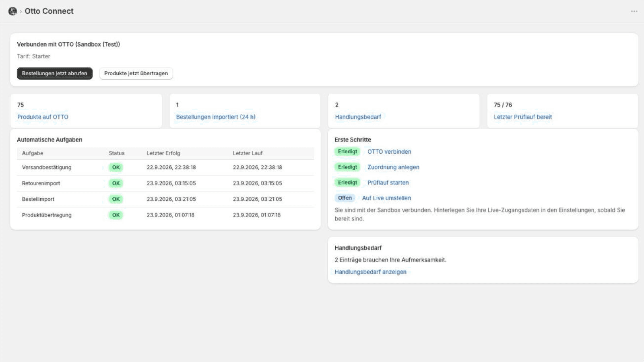Click the OK badge for Produktübertragung

tap(116, 215)
